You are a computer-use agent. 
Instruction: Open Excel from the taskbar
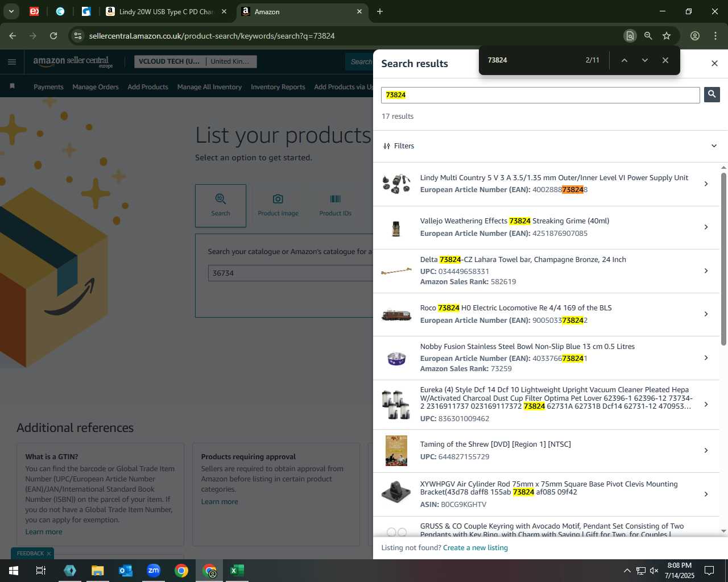[237, 571]
